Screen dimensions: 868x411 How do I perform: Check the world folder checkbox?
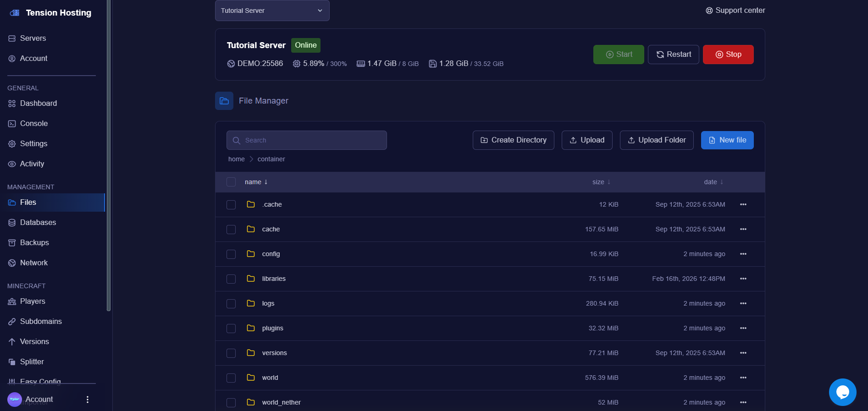pos(231,378)
